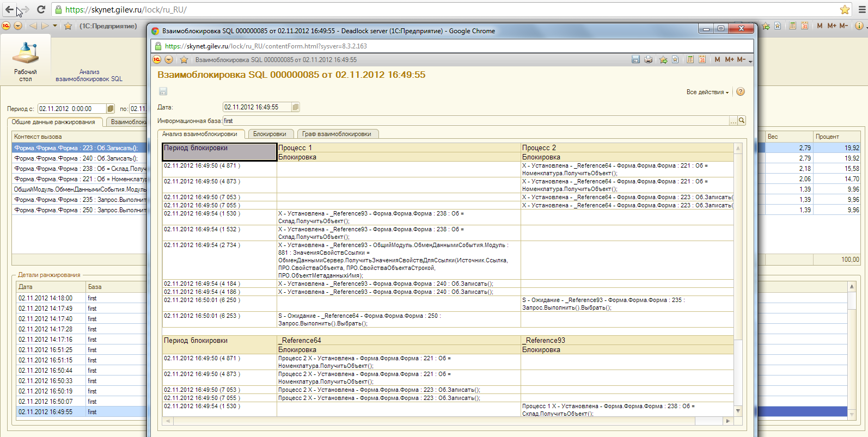868x437 pixels.
Task: Focus the Дата field with 16:49:55 value
Action: tap(257, 107)
